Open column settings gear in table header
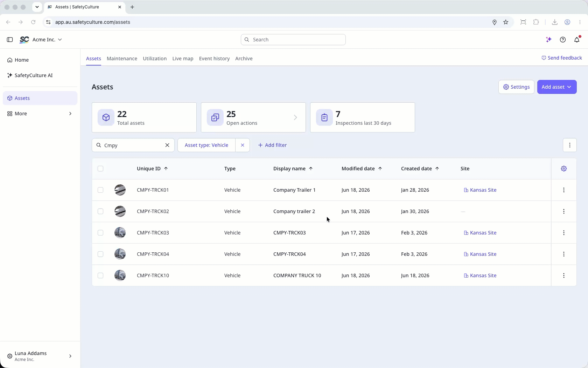 pos(564,169)
